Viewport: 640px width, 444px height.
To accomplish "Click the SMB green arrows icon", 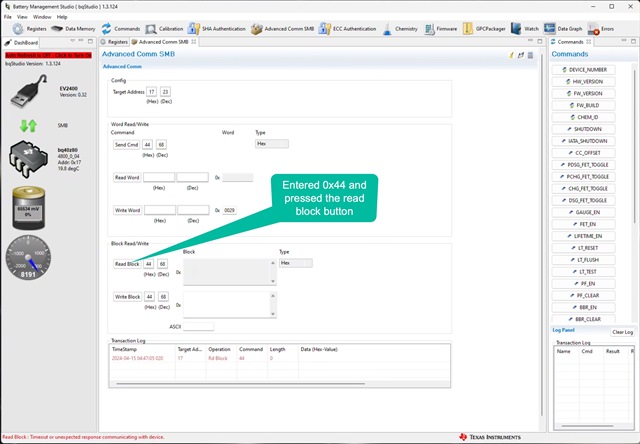I will click(28, 126).
